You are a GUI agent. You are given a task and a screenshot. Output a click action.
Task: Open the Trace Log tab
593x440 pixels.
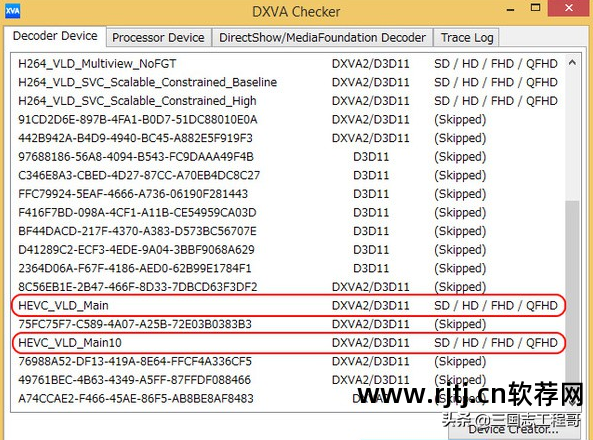tap(467, 37)
